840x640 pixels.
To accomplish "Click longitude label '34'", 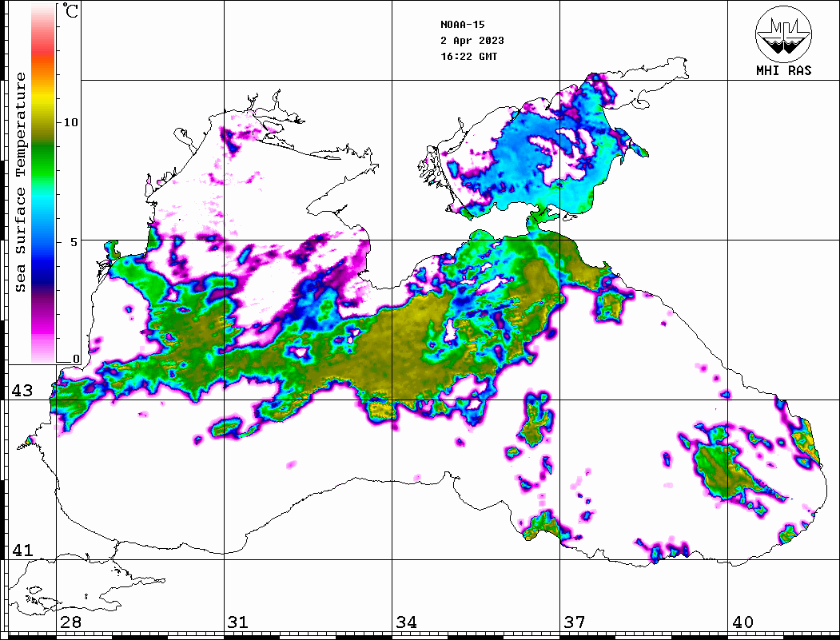I will coord(406,622).
